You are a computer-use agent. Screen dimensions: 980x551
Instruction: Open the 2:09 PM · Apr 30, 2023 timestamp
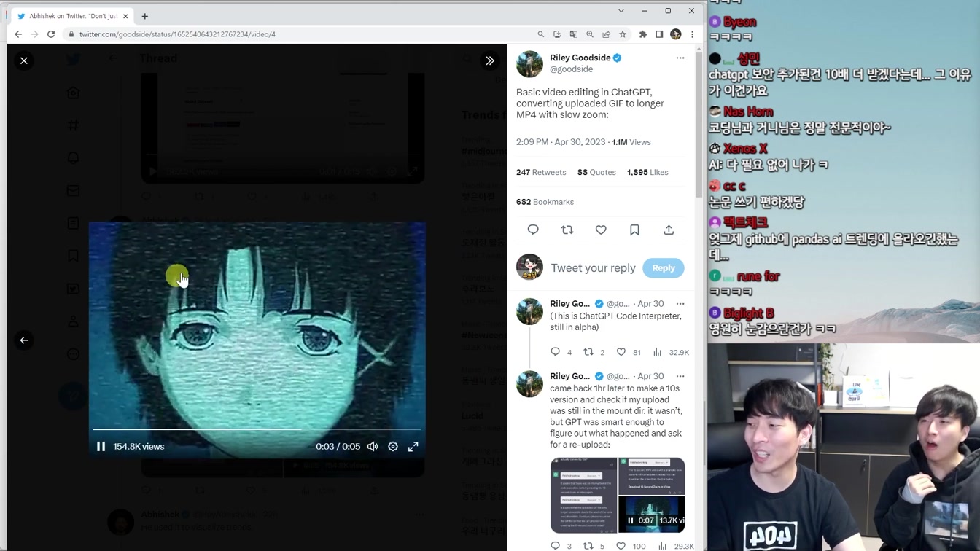[561, 142]
